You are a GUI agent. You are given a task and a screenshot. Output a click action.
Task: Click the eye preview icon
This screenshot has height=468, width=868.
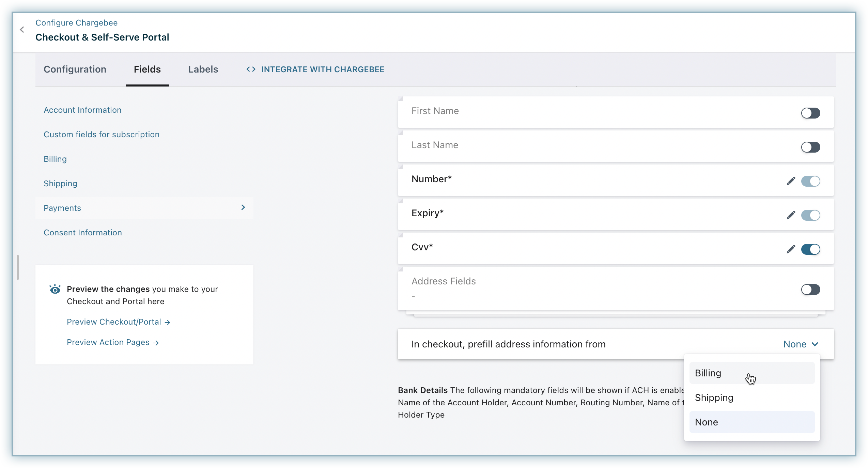pyautogui.click(x=55, y=290)
